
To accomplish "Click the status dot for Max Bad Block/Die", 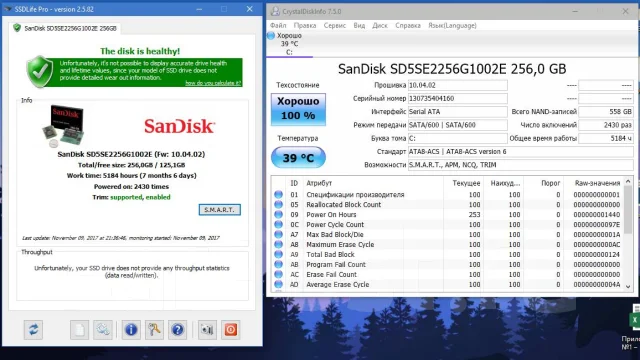I will (278, 234).
